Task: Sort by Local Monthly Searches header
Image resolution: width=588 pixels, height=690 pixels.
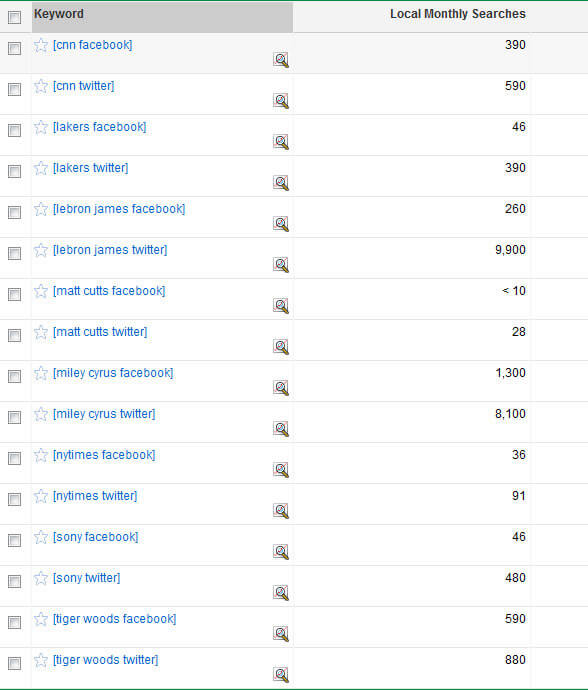Action: pos(458,14)
